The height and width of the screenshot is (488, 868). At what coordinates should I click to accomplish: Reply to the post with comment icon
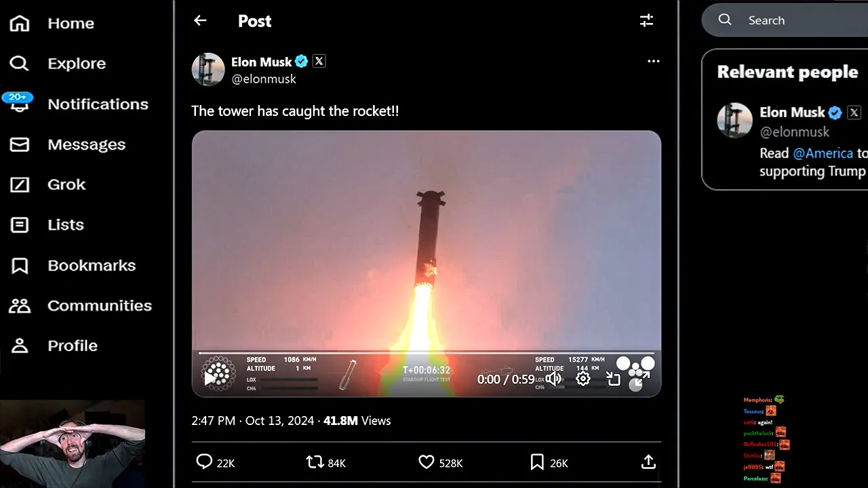click(204, 462)
